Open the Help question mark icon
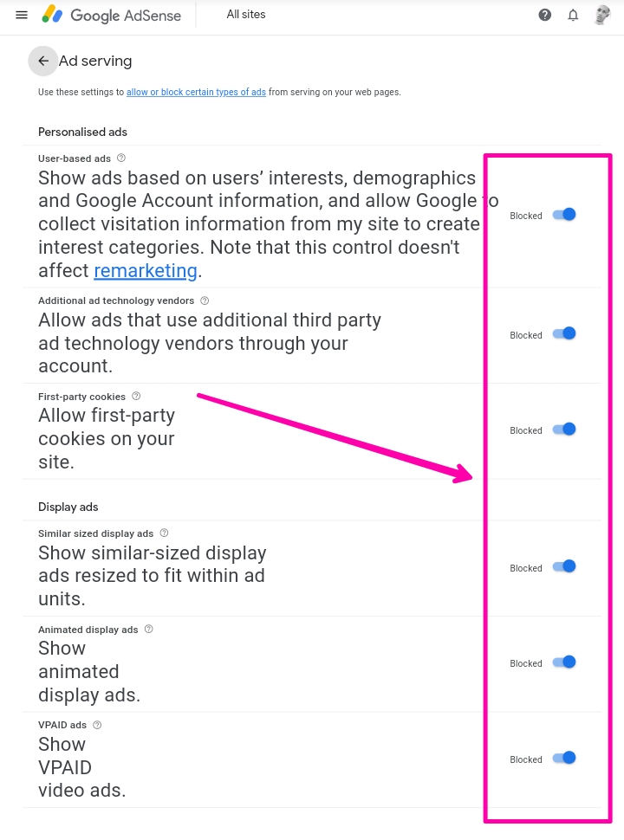624x840 pixels. (x=544, y=15)
